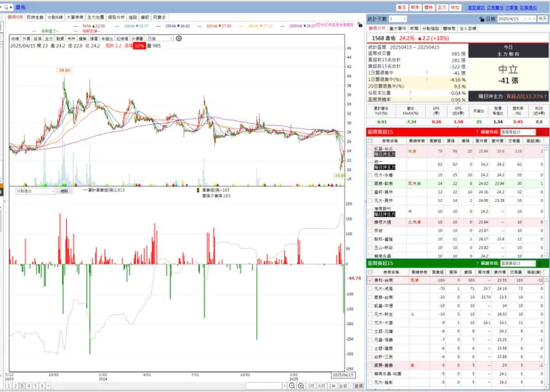Screen dimensions: 550x392
Task: Open chart settings gear icon
Action: (178, 39)
